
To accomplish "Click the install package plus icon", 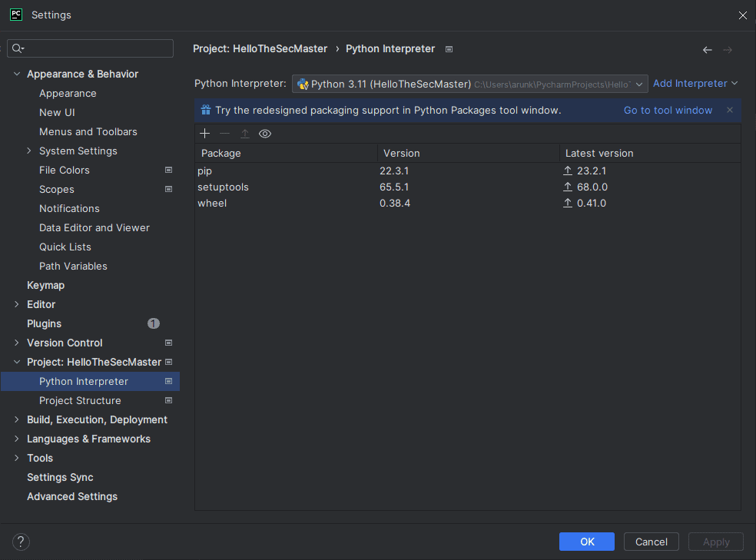I will (205, 134).
